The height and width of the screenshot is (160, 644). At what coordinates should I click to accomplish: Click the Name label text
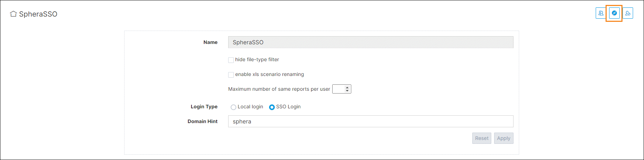pos(211,42)
